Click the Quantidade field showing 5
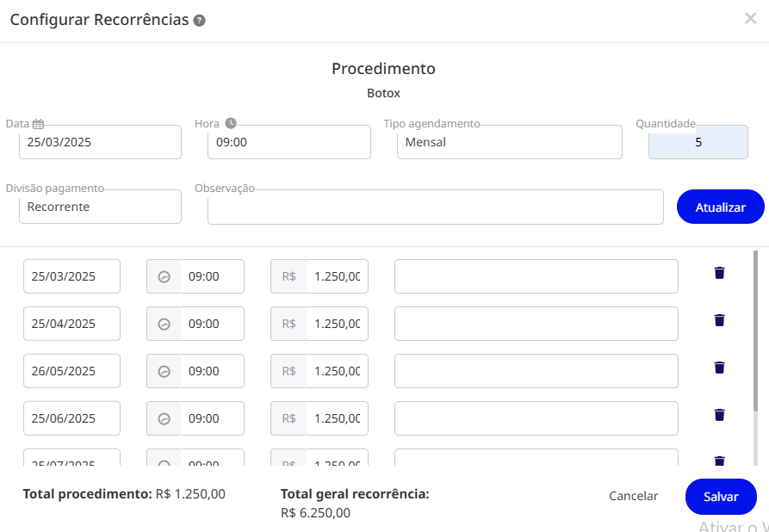The width and height of the screenshot is (769, 532). 698,142
